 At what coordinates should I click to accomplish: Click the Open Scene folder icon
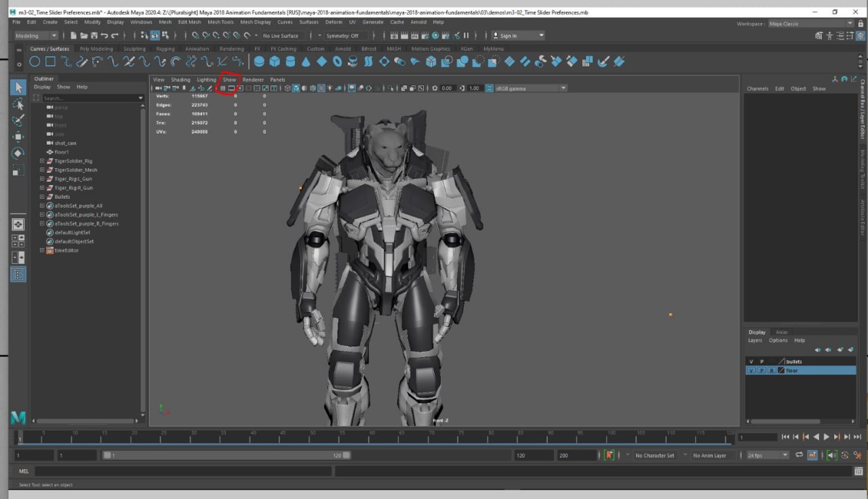tap(83, 35)
